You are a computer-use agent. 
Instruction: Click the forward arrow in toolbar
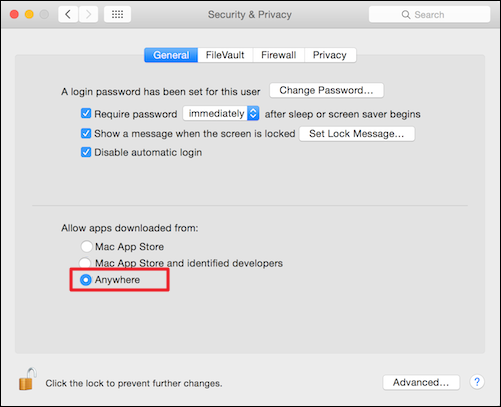(x=88, y=14)
